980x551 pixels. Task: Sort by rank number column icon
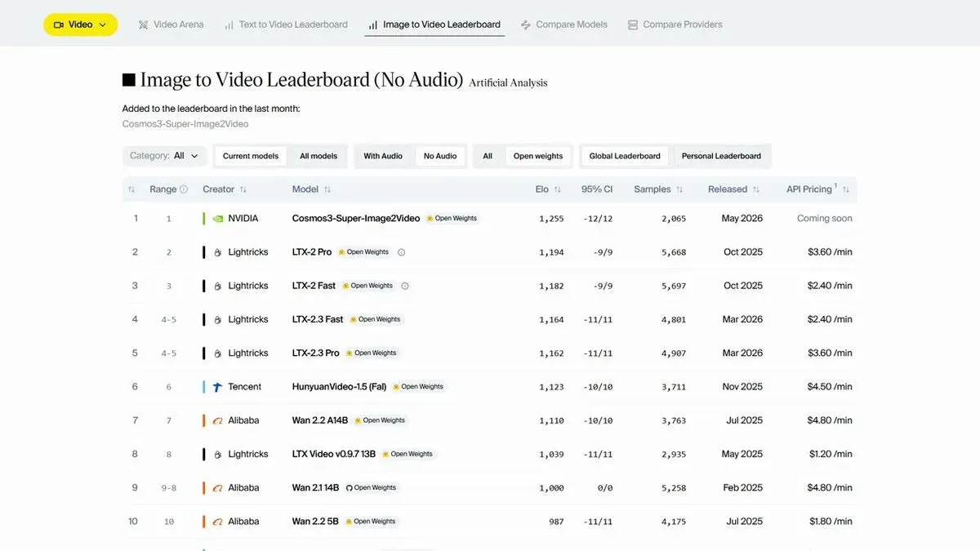131,189
